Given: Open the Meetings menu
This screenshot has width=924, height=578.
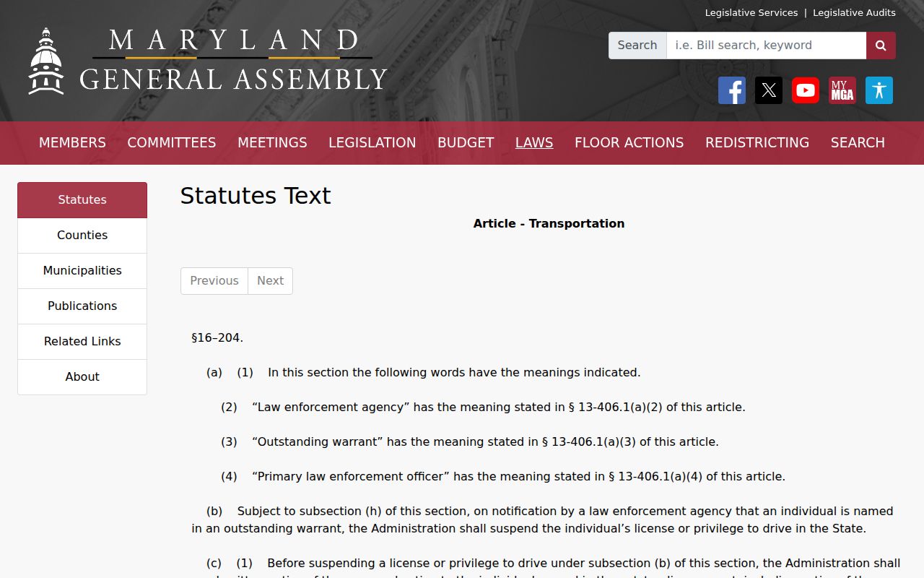Looking at the screenshot, I should (272, 143).
